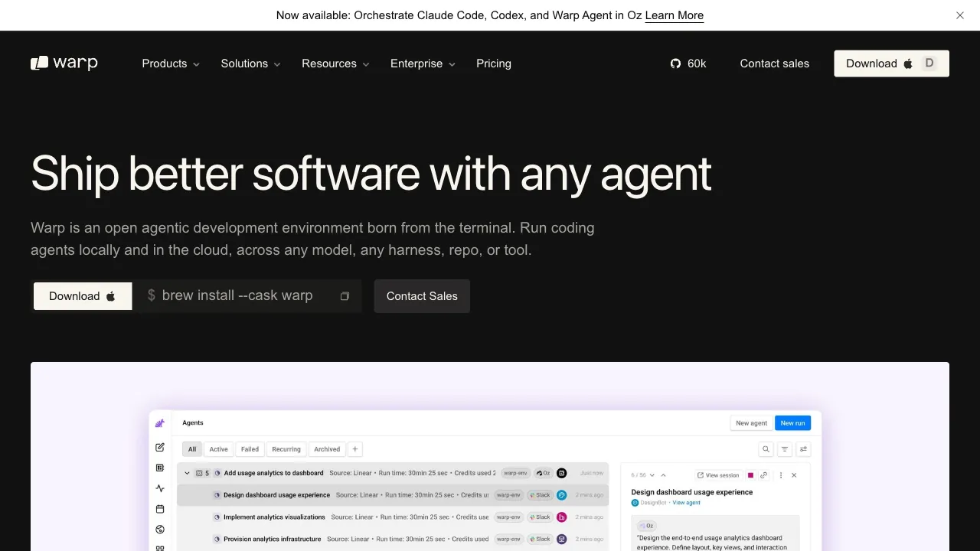Click the View agent link
The height and width of the screenshot is (551, 980).
pyautogui.click(x=686, y=503)
